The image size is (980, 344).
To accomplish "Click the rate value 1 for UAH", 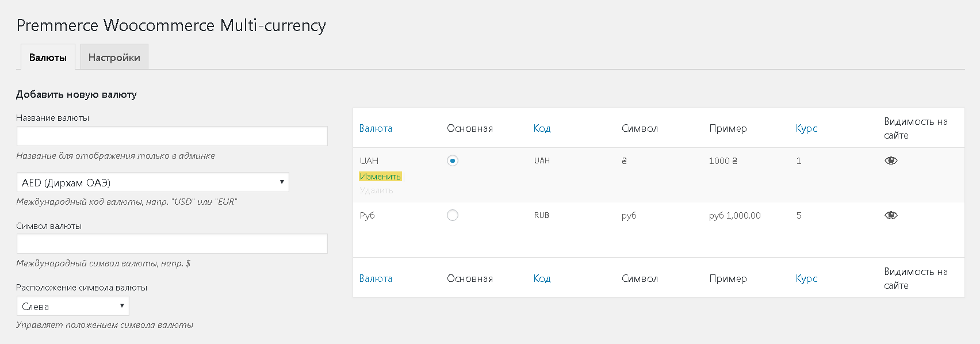I will 799,160.
